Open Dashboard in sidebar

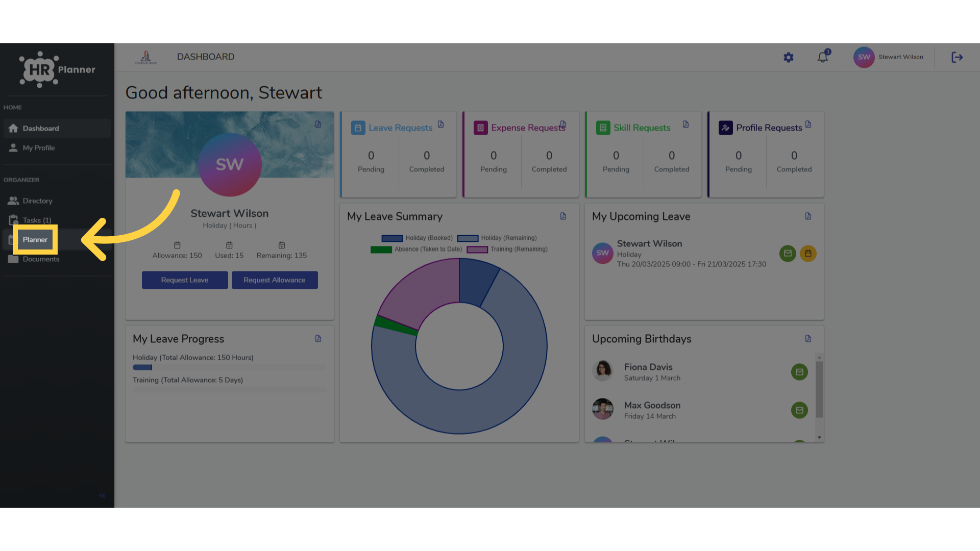[x=57, y=128]
